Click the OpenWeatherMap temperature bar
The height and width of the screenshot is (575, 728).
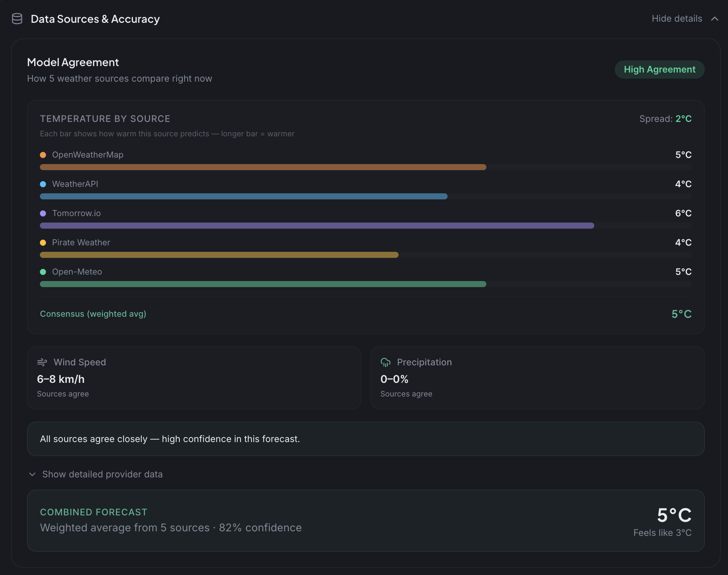pyautogui.click(x=263, y=167)
